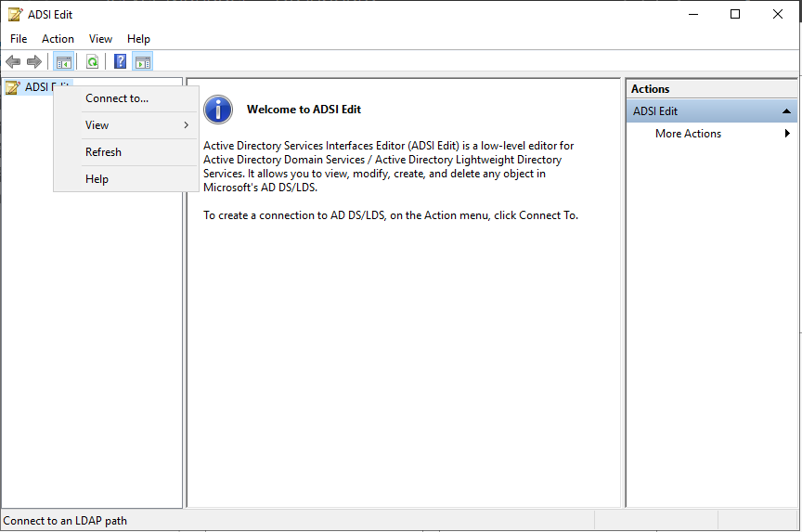Click the ADSI Edit notepad icon in the title bar
The width and height of the screenshot is (802, 532).
[16, 14]
